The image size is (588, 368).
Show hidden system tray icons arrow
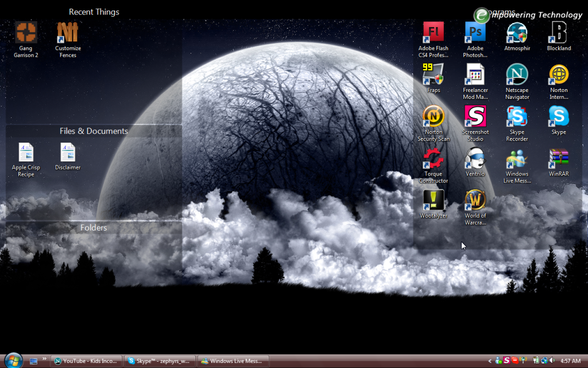pos(489,361)
